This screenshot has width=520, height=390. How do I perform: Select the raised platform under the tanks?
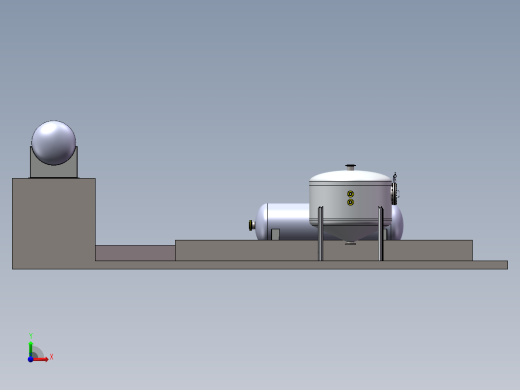[247, 251]
